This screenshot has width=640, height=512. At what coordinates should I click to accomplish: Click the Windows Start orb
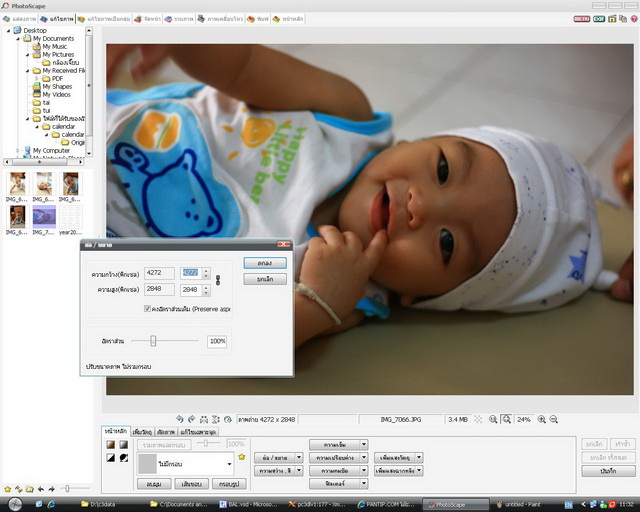[x=15, y=504]
